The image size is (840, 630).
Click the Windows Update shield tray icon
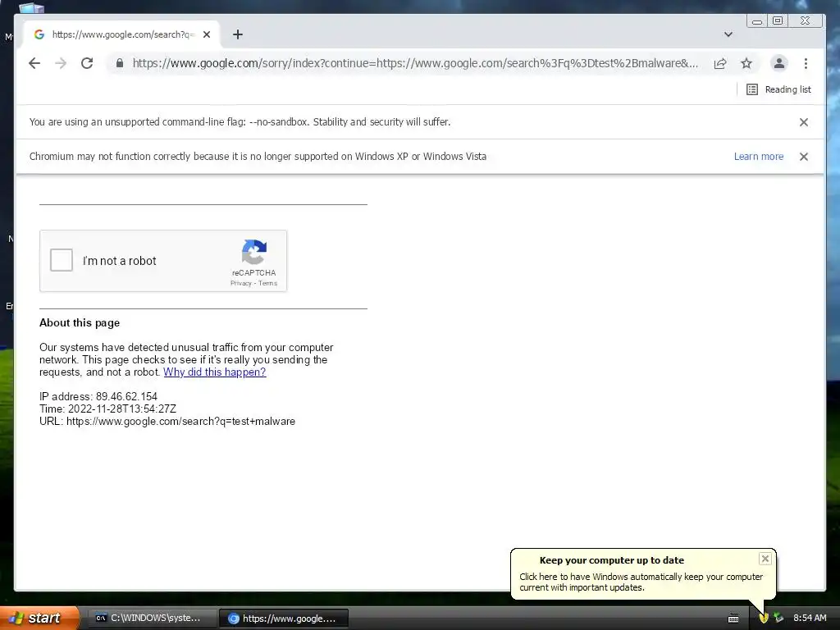764,619
